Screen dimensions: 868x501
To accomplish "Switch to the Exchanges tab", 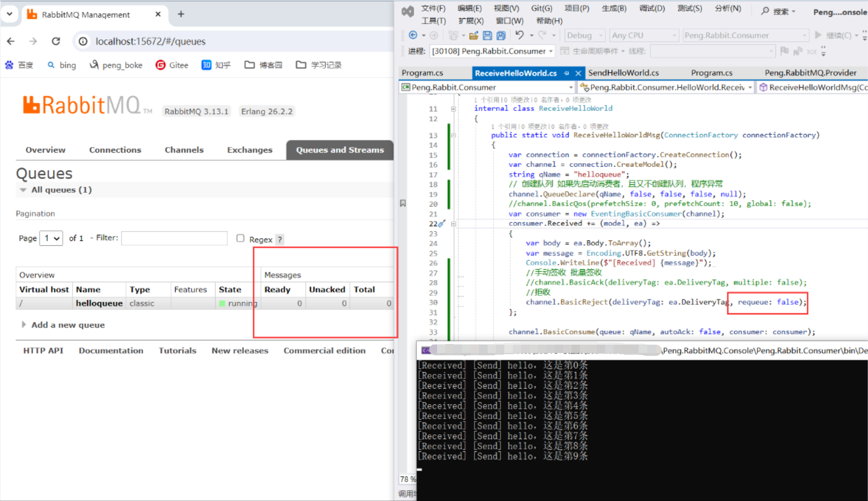I will click(249, 150).
